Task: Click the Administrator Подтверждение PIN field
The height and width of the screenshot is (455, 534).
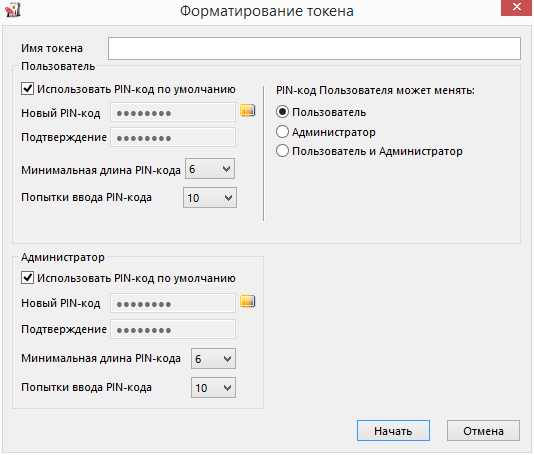Action: [173, 329]
